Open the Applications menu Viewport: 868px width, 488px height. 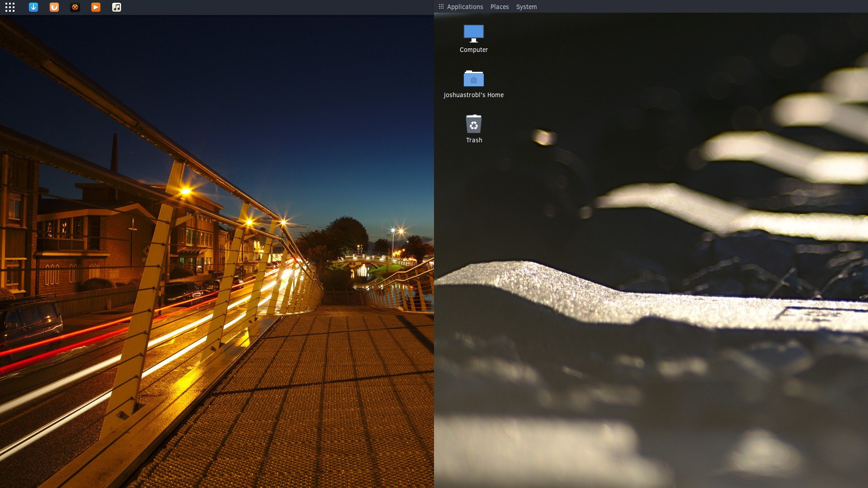coord(465,6)
